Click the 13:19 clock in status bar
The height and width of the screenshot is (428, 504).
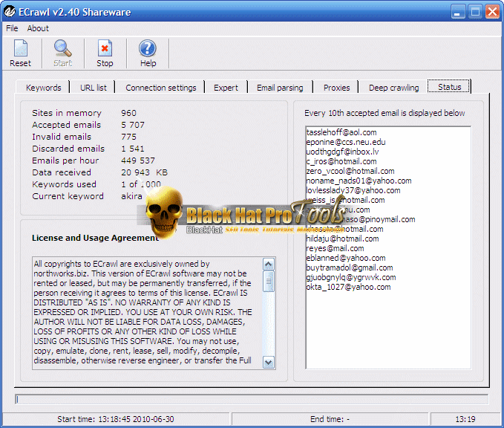[x=465, y=419]
